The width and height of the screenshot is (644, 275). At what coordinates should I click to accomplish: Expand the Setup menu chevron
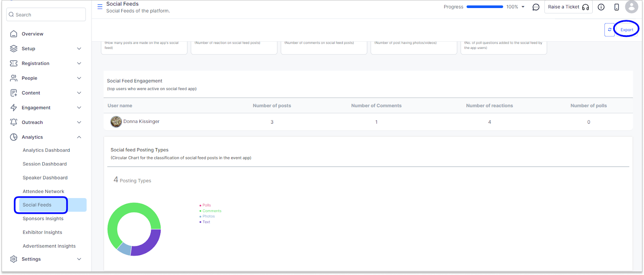coord(79,49)
